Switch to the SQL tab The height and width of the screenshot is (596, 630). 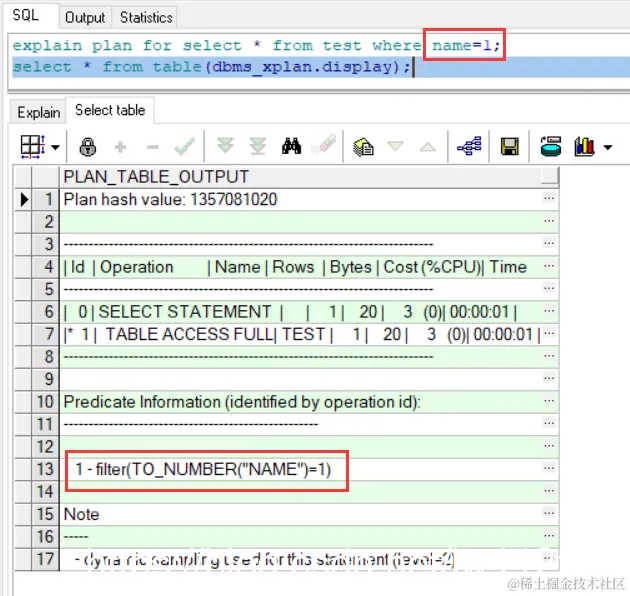(26, 16)
